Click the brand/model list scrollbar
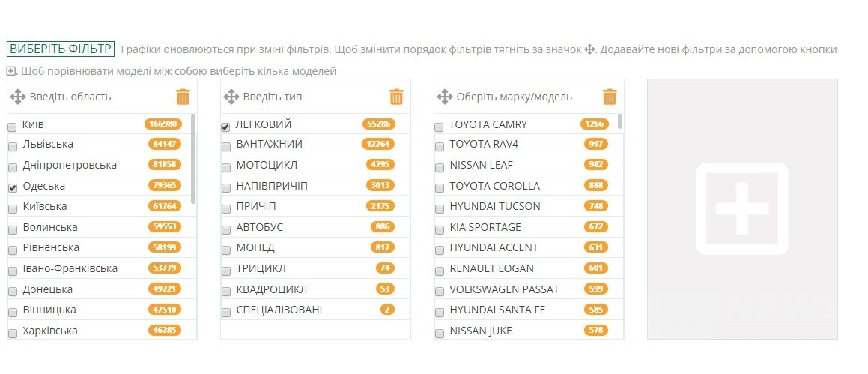The image size is (868, 374). tap(620, 121)
